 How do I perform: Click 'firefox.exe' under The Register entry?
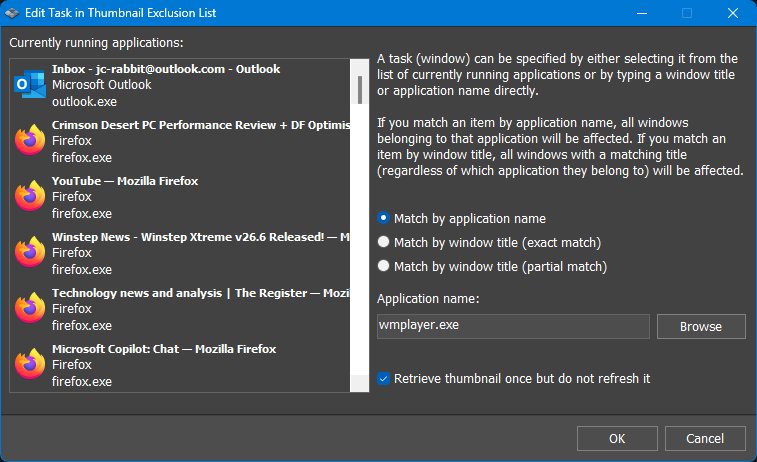pyautogui.click(x=82, y=326)
